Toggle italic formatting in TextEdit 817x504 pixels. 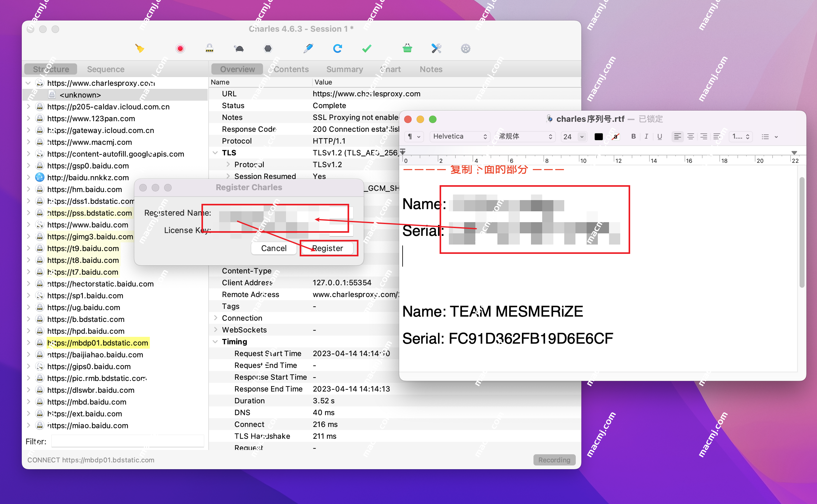pos(646,136)
